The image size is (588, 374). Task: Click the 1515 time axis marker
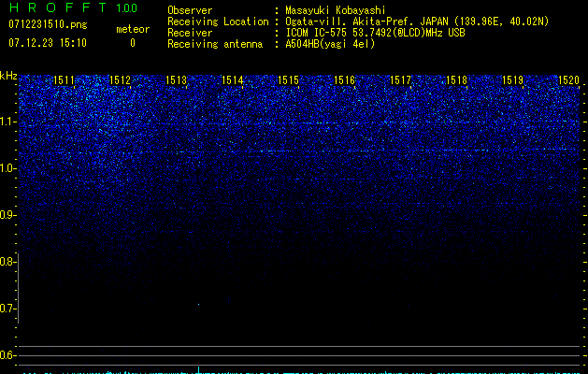pos(288,80)
